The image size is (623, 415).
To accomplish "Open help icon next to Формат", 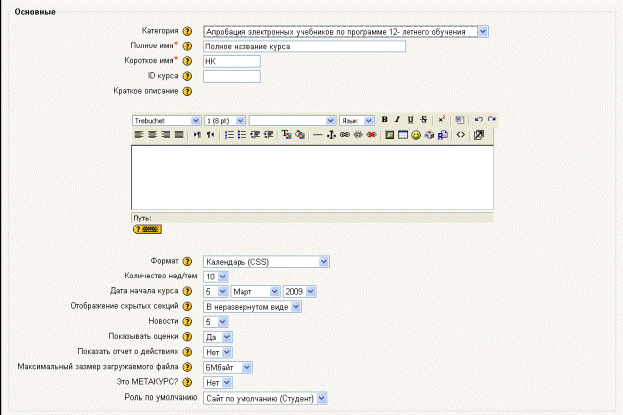I will 187,262.
